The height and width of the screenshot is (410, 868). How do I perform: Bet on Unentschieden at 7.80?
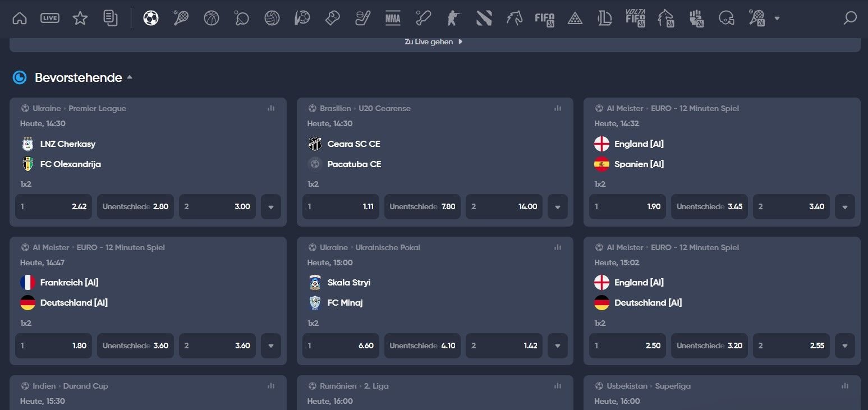tap(422, 206)
